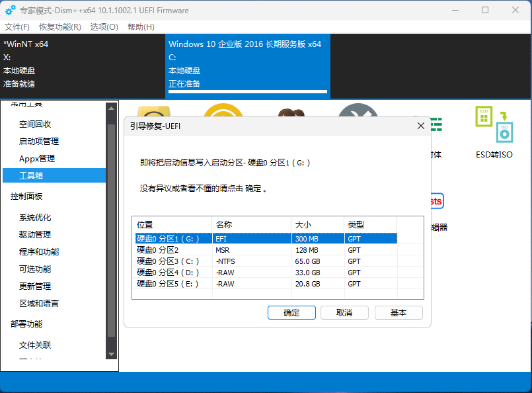532x393 pixels.
Task: Click the 大小 column header
Action: (x=318, y=224)
